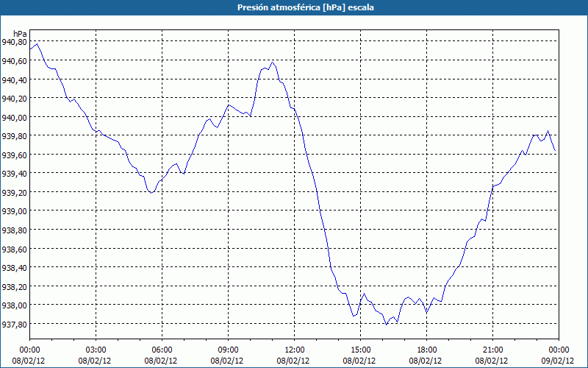The image size is (588, 368).
Task: Click the 18:00 time label
Action: coord(427,350)
